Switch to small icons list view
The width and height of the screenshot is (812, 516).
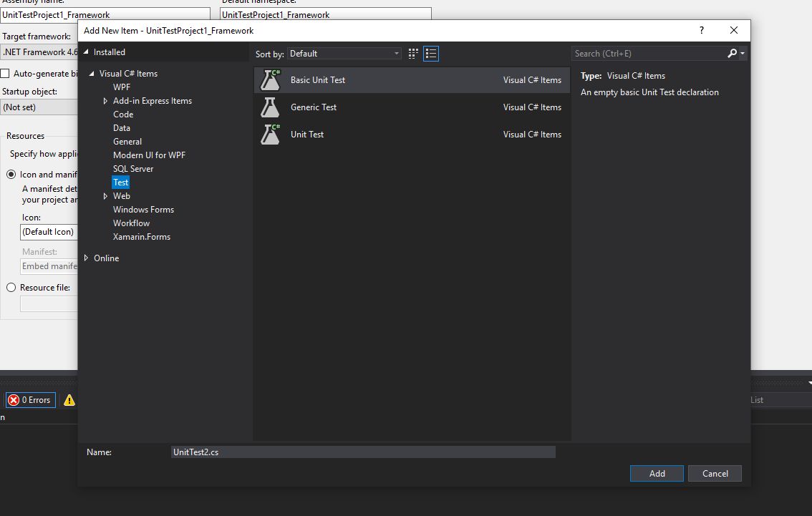pyautogui.click(x=431, y=53)
